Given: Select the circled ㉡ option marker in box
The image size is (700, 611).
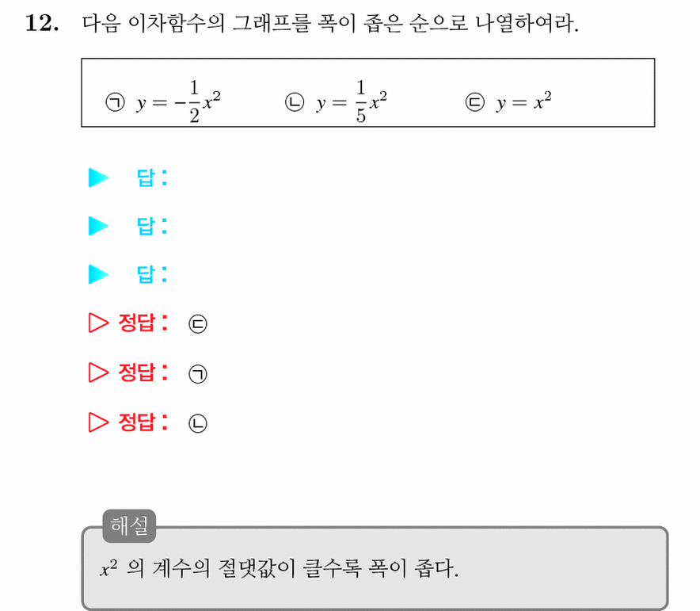Looking at the screenshot, I should pos(295,102).
